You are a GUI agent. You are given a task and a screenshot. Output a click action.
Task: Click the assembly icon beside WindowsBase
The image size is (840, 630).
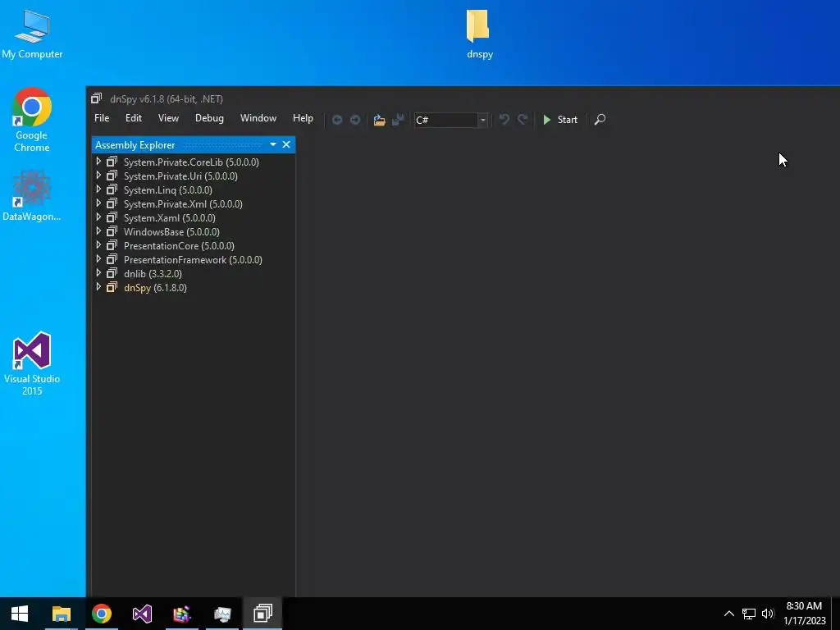tap(112, 231)
